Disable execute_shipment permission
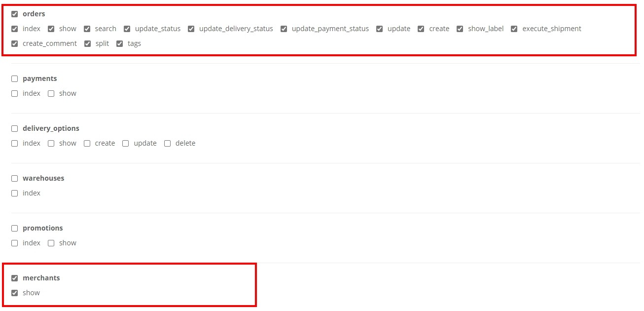 coord(514,29)
